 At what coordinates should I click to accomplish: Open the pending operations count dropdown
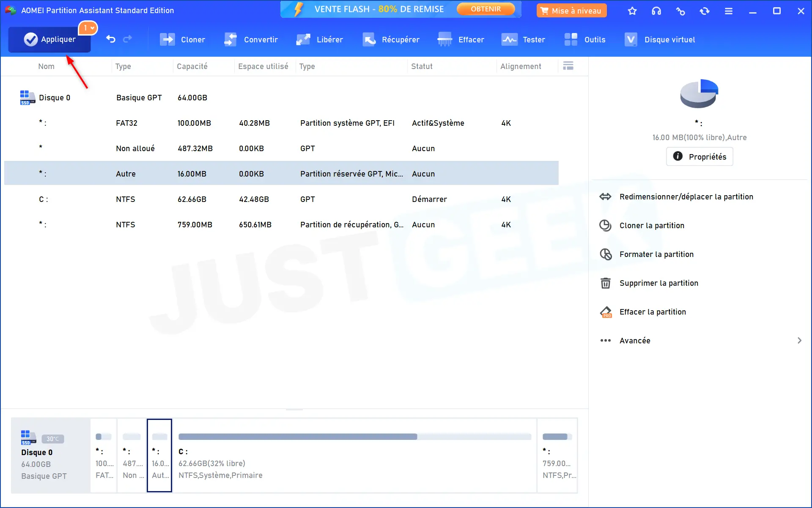[88, 28]
